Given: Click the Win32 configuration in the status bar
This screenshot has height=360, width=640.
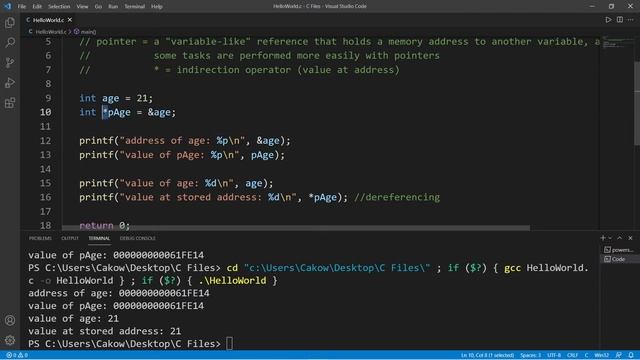Looking at the screenshot, I should click(602, 355).
